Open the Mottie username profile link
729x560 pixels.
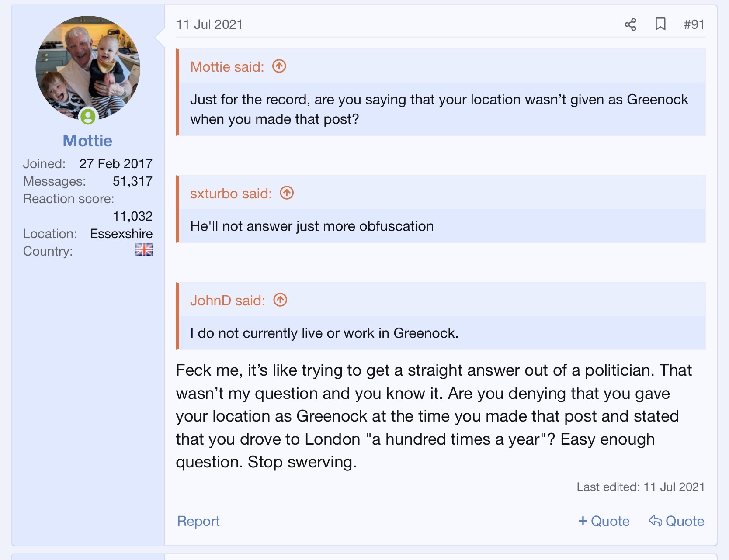tap(87, 141)
